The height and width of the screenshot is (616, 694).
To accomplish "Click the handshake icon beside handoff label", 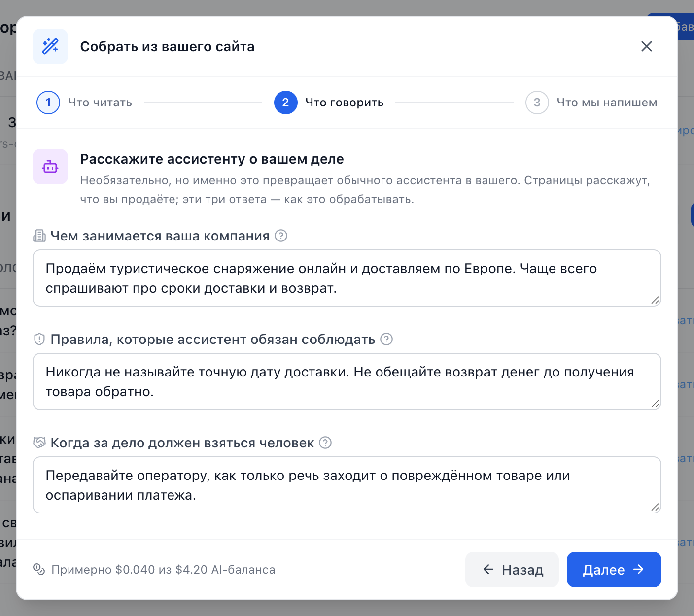I will 39,443.
